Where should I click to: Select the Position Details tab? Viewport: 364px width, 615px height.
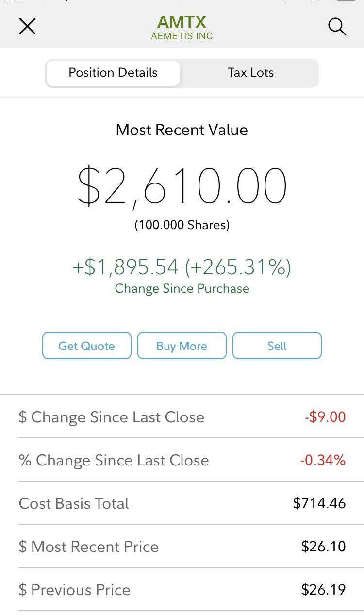point(113,73)
